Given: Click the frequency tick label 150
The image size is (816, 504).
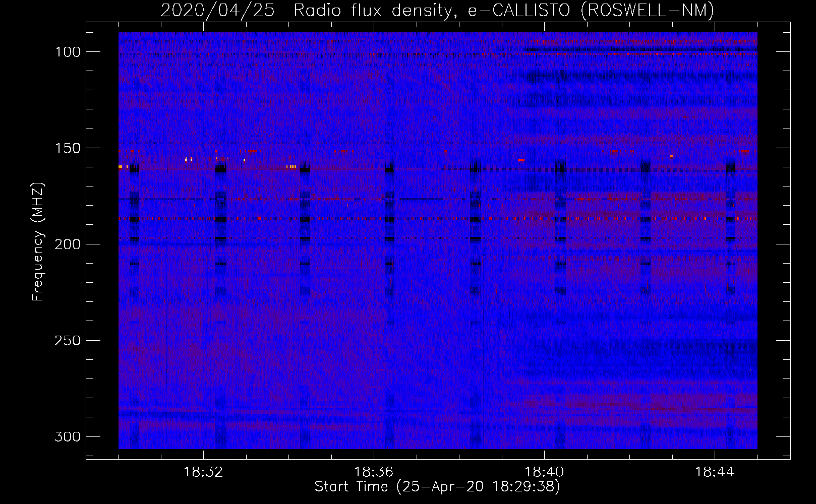Looking at the screenshot, I should [68, 148].
